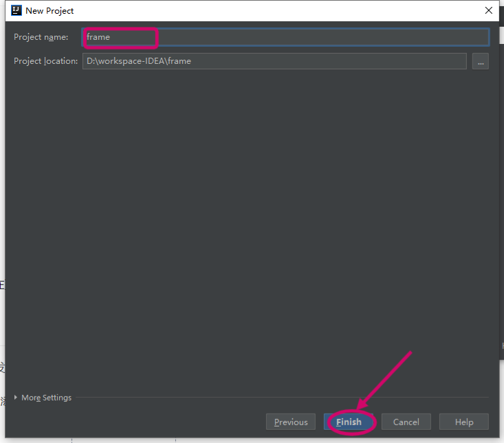Click the IntelliJ IDEA icon in title bar
This screenshot has height=443, width=504.
pos(17,10)
